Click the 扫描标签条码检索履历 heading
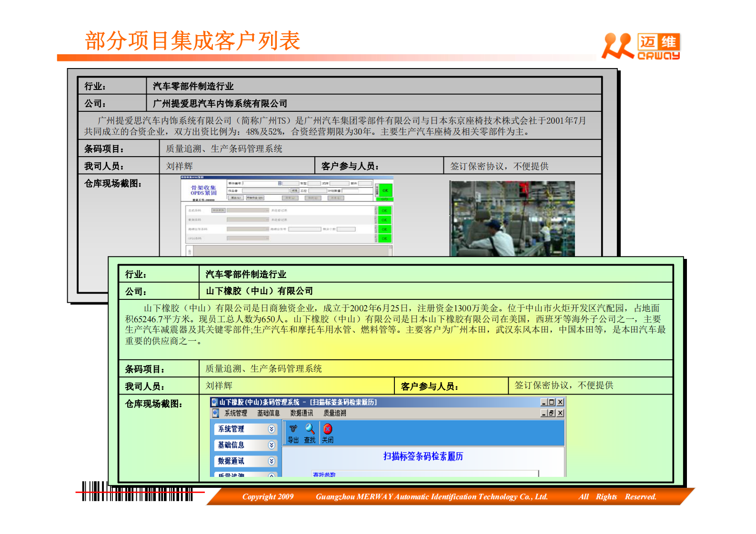 (x=423, y=456)
